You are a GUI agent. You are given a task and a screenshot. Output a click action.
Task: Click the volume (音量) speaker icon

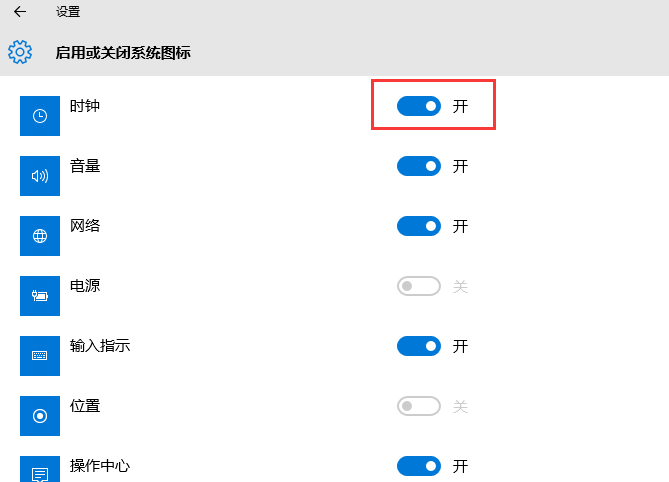40,176
